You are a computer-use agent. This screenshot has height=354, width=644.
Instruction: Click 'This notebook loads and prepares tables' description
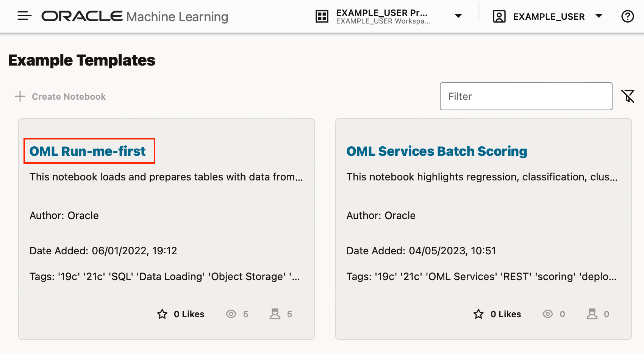coord(166,177)
